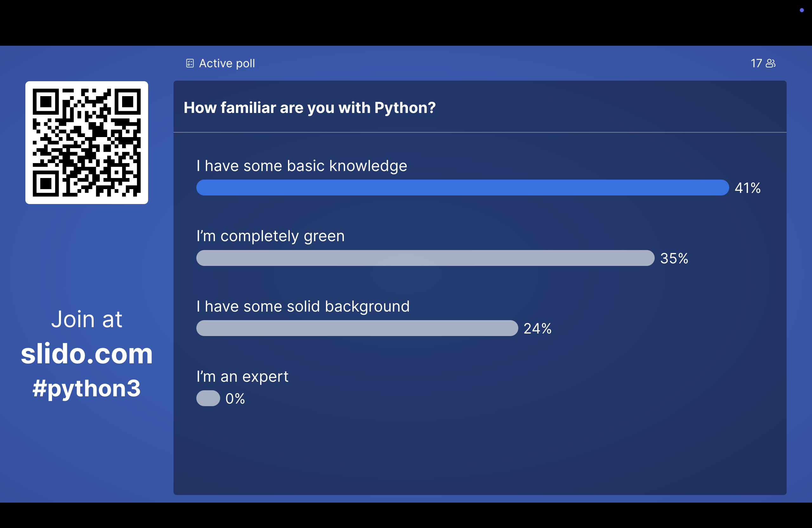Select option 'I'm completely green'

(271, 236)
